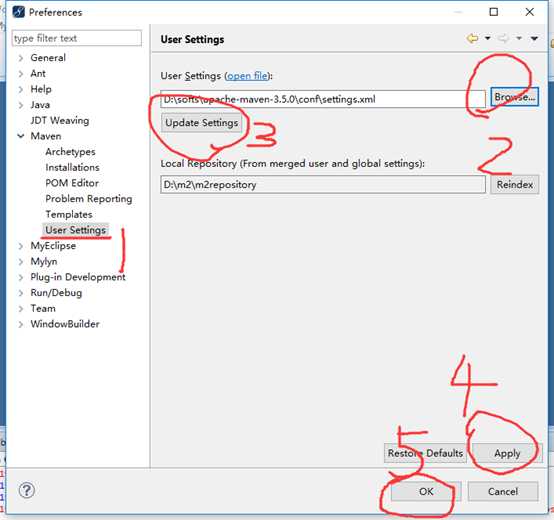Expand the Run/Debug tree node
The width and height of the screenshot is (554, 520).
click(x=20, y=293)
